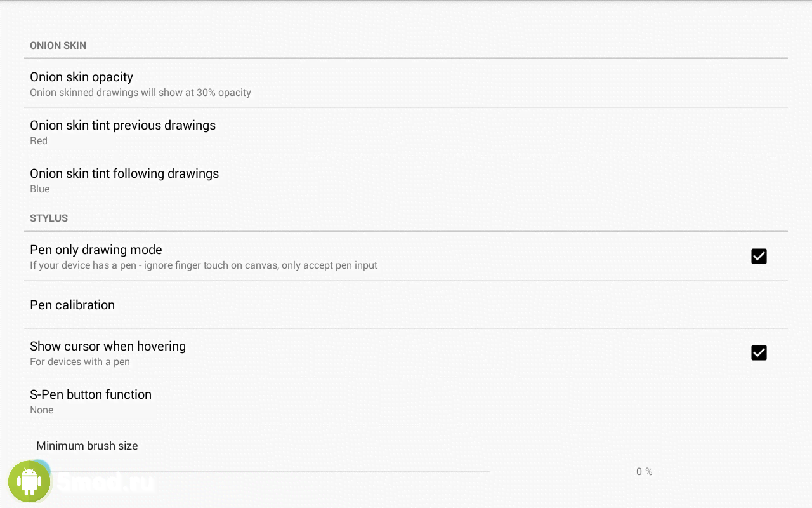Open the Onion skin tint following drawings setting
812x508 pixels.
[124, 173]
